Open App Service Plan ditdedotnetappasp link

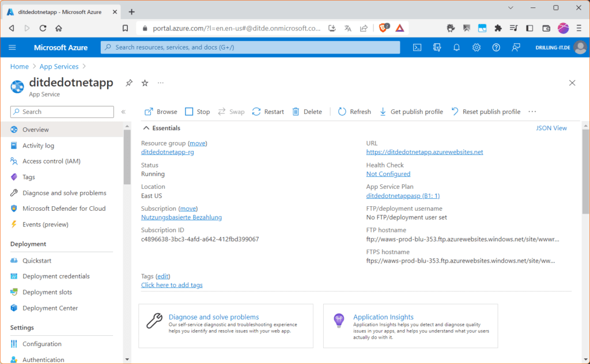click(403, 196)
